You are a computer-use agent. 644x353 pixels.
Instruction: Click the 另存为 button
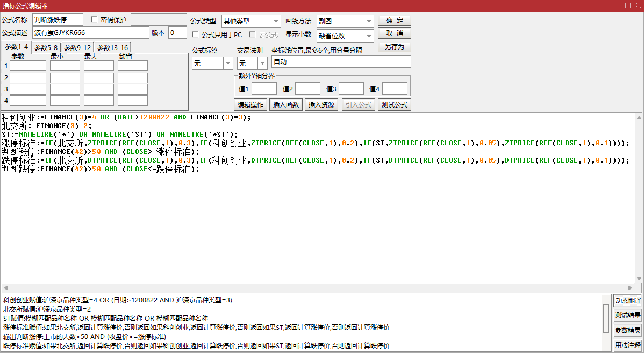394,46
